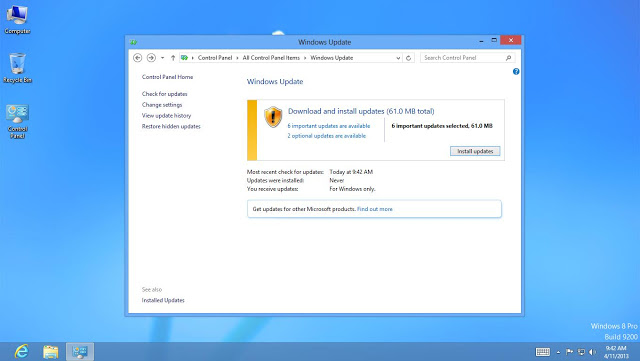Click the Install updates button
Image resolution: width=640 pixels, height=361 pixels.
tap(475, 151)
